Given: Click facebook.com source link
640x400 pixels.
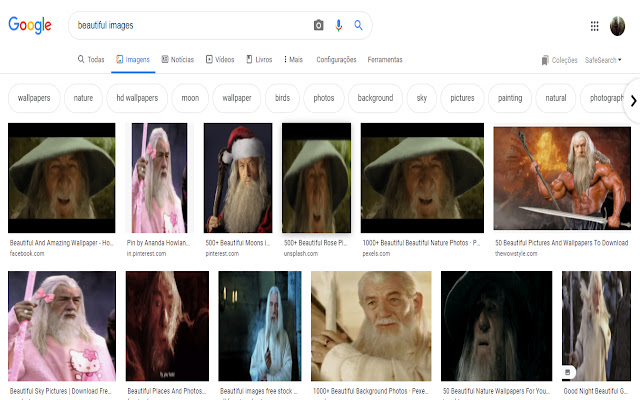Looking at the screenshot, I should pos(27,253).
